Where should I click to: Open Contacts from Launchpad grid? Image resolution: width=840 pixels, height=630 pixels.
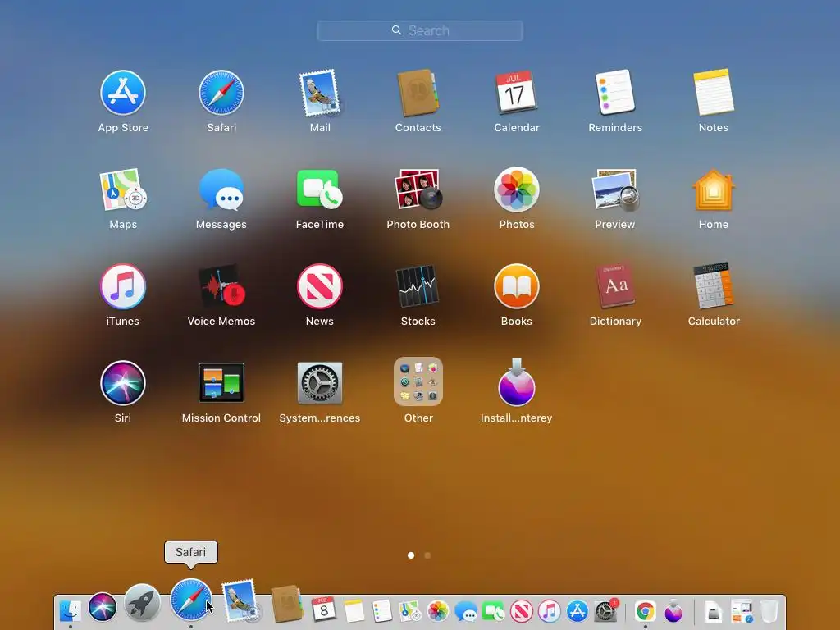pyautogui.click(x=418, y=93)
